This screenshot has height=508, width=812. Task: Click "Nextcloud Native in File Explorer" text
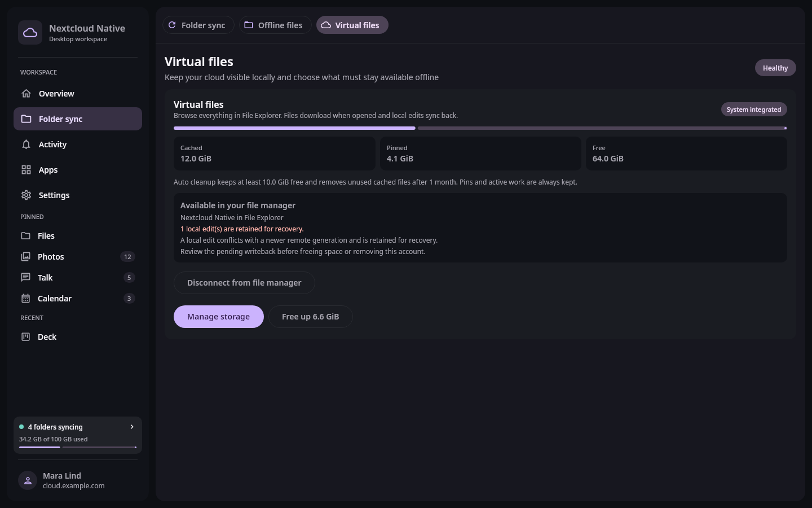pos(232,218)
